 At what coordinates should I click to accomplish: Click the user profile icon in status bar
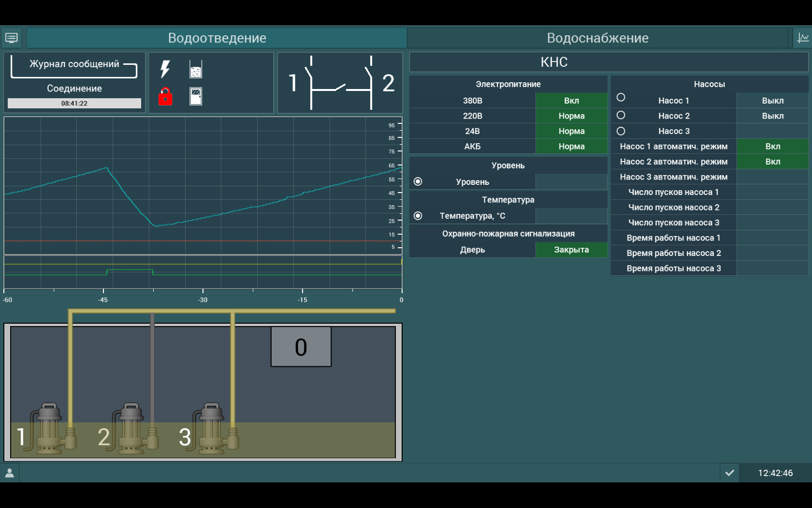point(10,473)
